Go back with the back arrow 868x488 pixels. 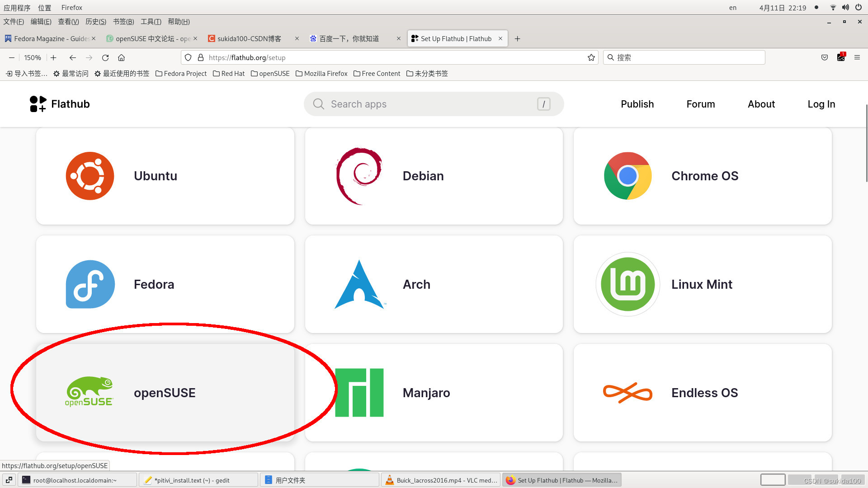coord(72,57)
